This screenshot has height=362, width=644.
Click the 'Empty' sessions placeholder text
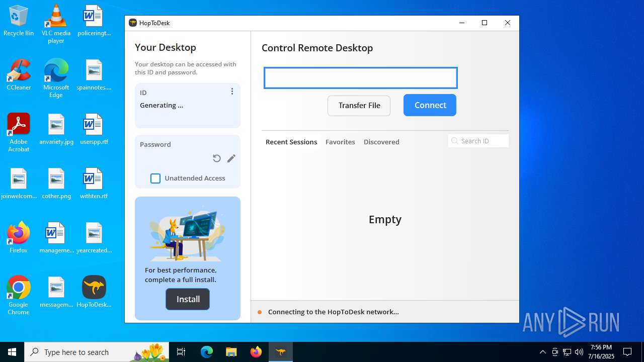coord(385,219)
